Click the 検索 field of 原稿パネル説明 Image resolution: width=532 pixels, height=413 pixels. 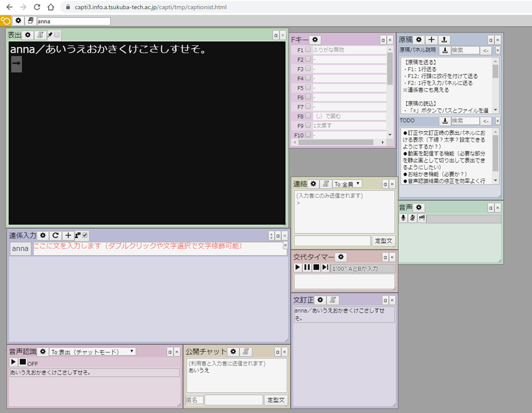click(465, 51)
